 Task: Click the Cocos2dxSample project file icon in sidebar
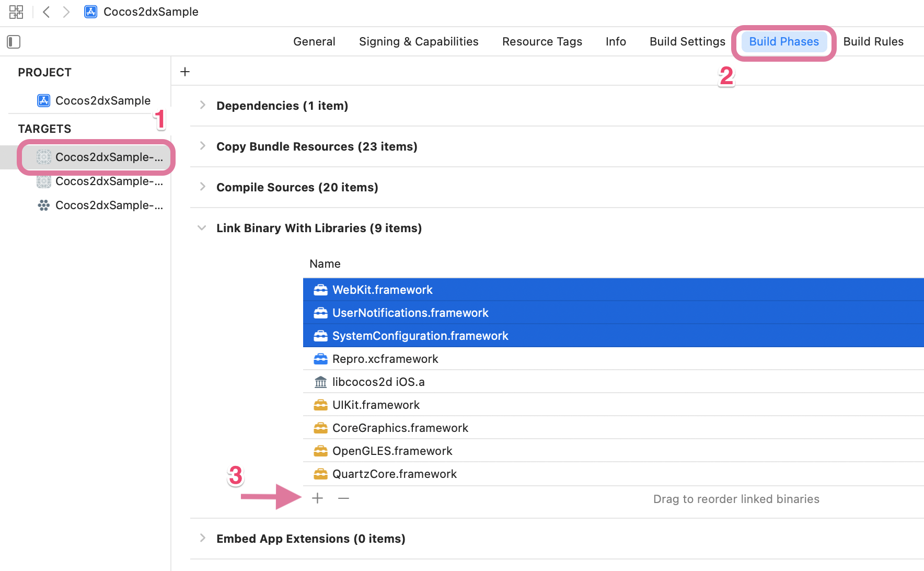[x=44, y=100]
